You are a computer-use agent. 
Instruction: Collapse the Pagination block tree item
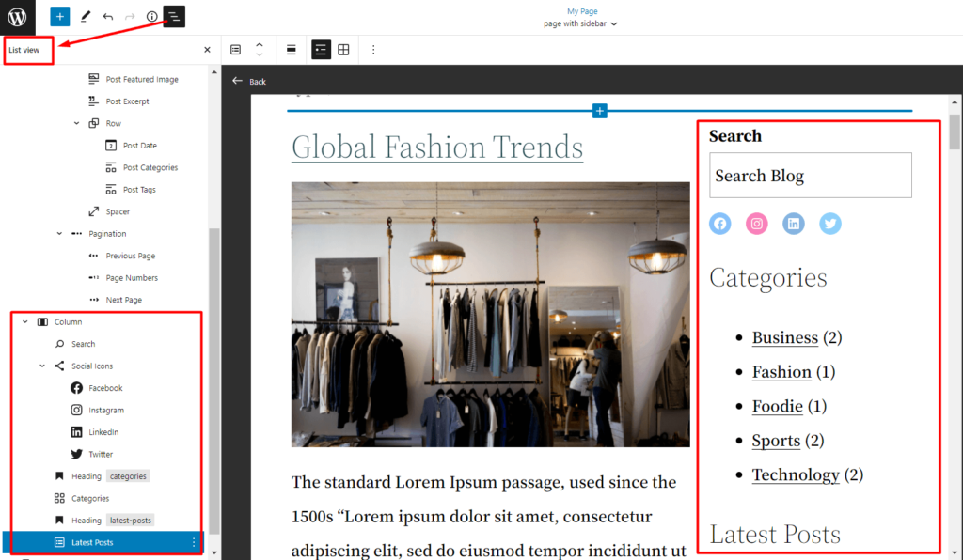(x=59, y=234)
